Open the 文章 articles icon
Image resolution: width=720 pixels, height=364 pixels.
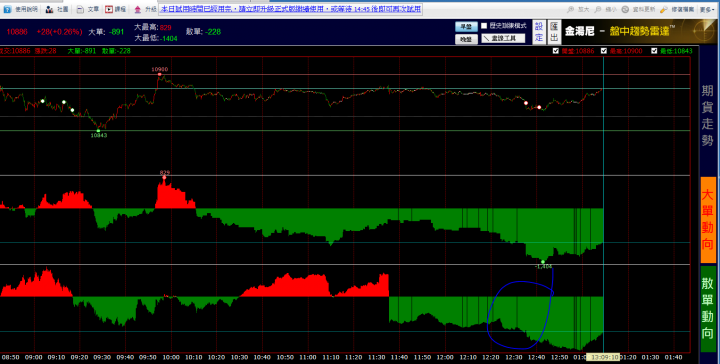(80, 9)
